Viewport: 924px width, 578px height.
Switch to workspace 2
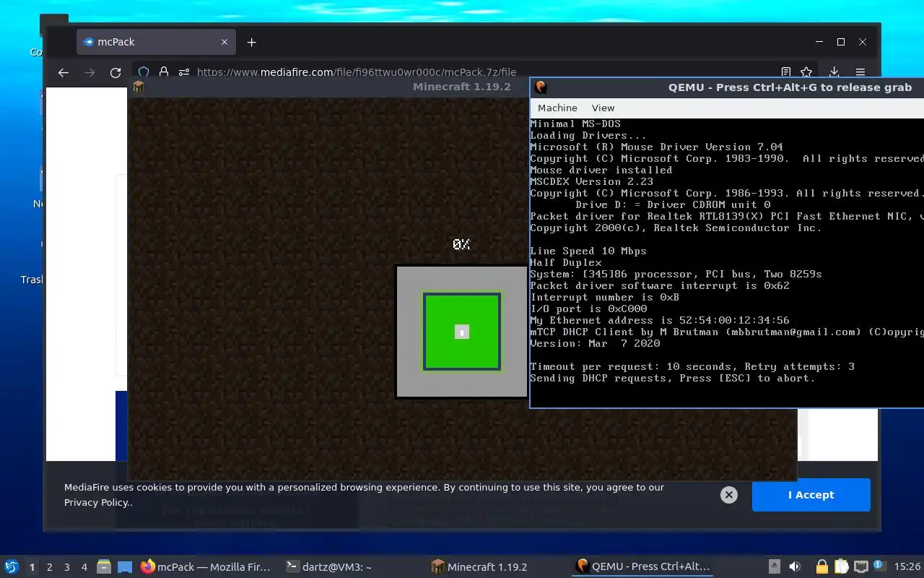(x=50, y=567)
